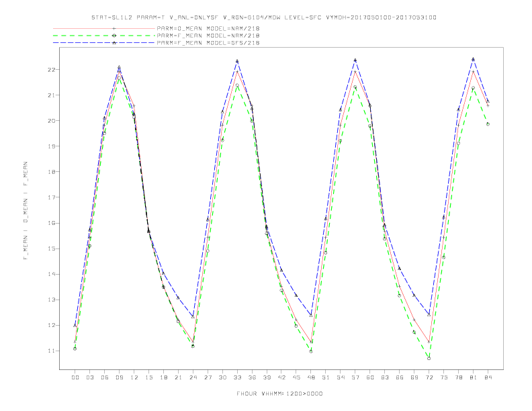
Task: Click x-axis tick label 27
Action: [208, 377]
